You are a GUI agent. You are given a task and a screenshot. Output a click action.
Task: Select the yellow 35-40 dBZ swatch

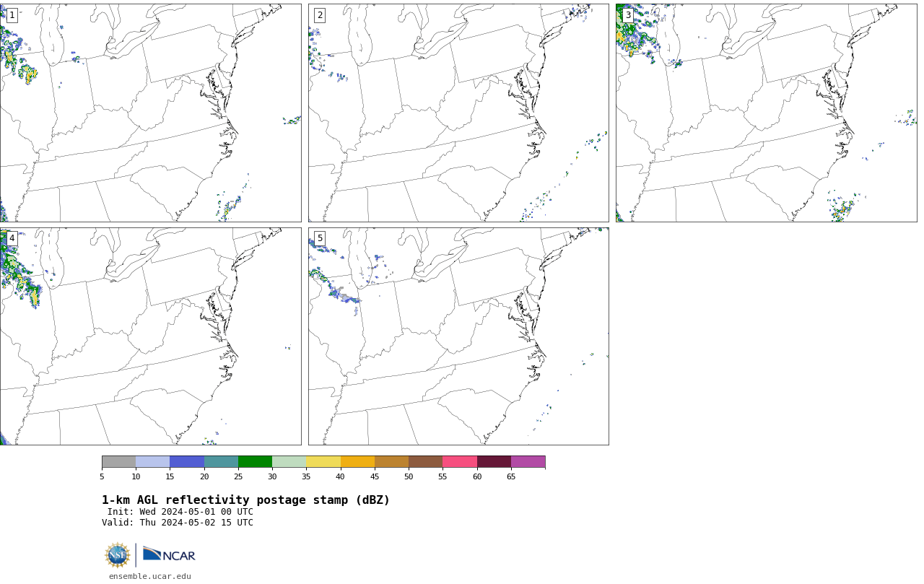pyautogui.click(x=323, y=462)
